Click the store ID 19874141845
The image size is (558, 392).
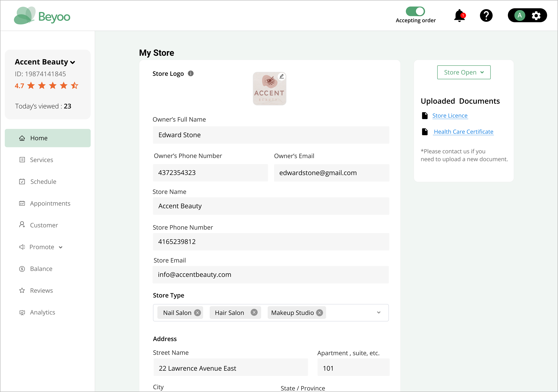40,74
